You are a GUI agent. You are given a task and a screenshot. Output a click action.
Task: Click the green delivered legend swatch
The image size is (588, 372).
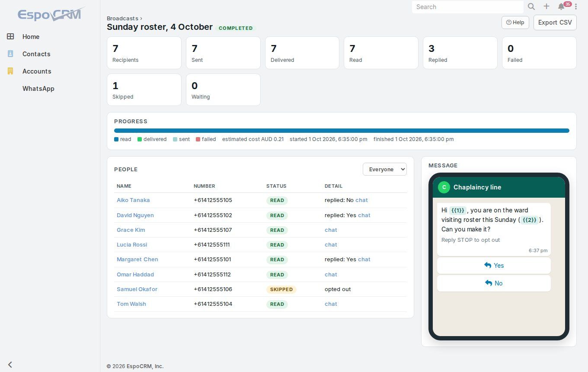point(140,139)
